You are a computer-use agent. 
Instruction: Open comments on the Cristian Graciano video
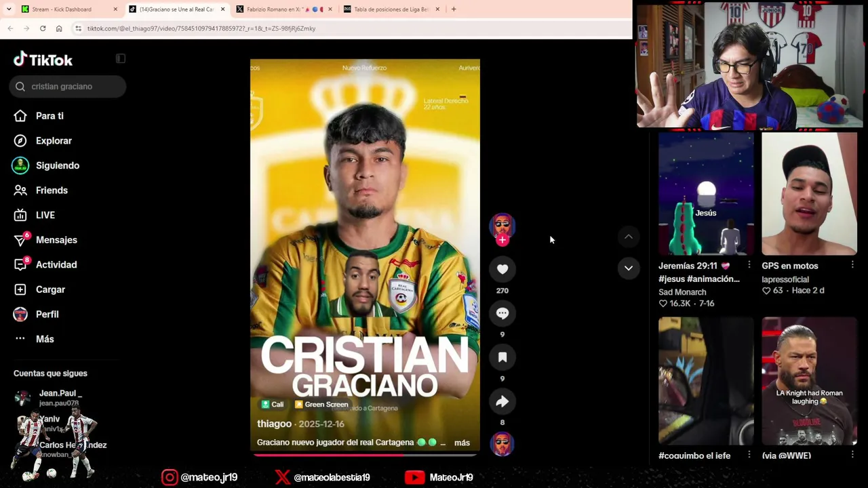[x=502, y=313]
